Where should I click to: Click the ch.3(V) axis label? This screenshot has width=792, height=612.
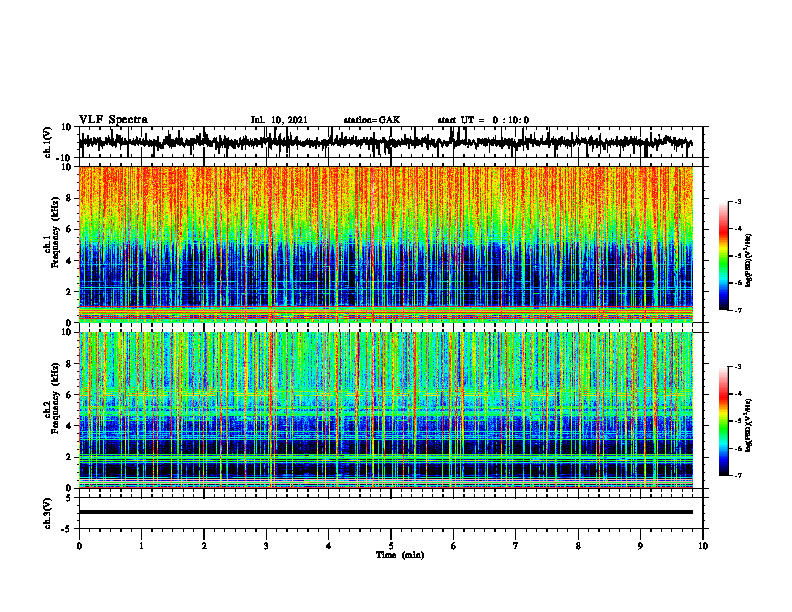coord(48,513)
